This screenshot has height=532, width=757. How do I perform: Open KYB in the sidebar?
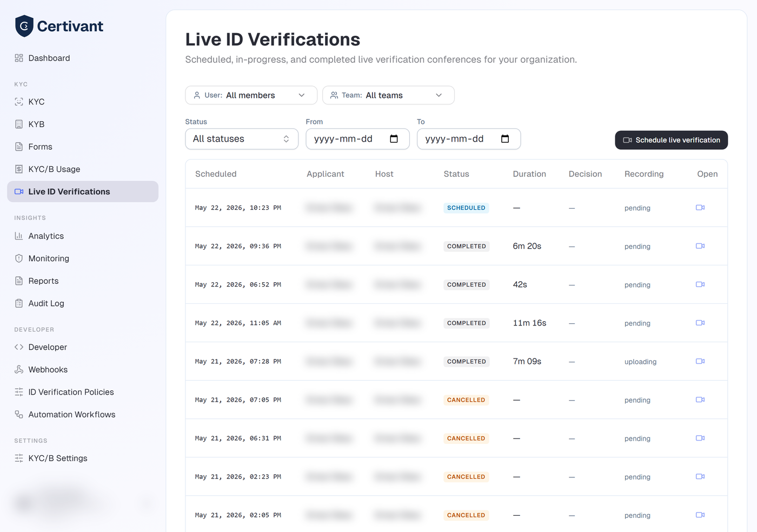coord(83,124)
